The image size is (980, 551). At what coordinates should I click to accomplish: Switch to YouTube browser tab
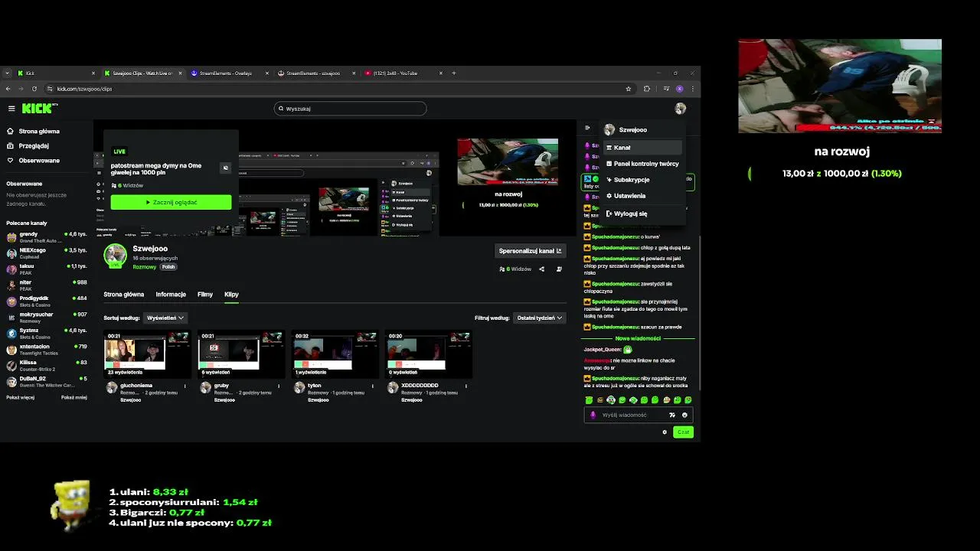click(x=402, y=73)
